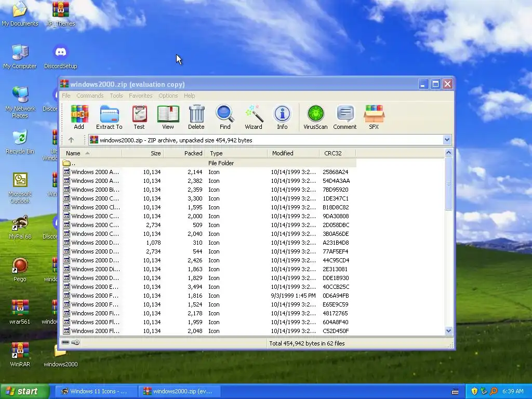Select the My Computer desktop icon

pyautogui.click(x=20, y=57)
